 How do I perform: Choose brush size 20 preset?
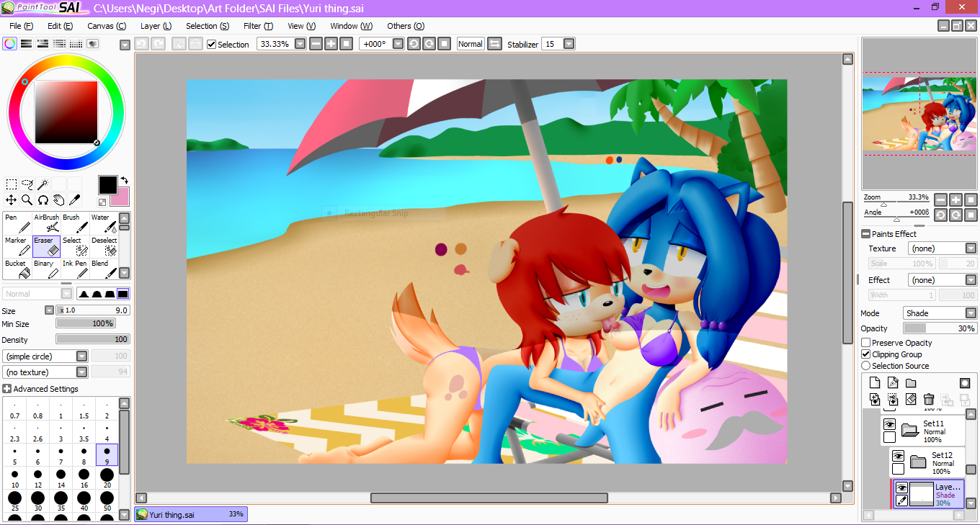pos(107,479)
